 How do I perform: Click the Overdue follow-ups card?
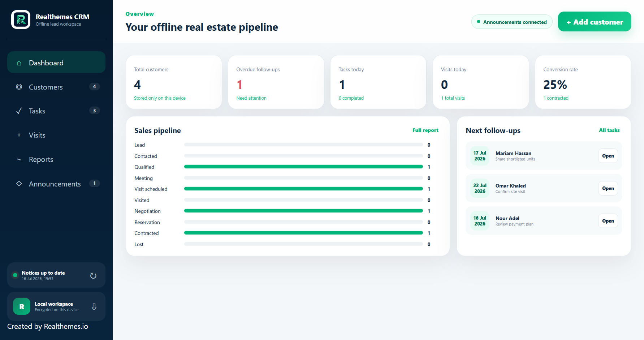click(x=276, y=82)
